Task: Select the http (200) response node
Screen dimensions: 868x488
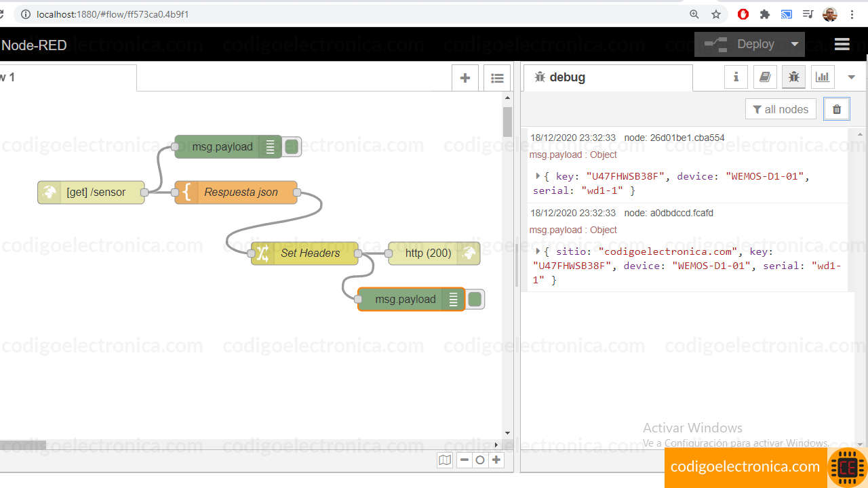Action: [x=434, y=253]
